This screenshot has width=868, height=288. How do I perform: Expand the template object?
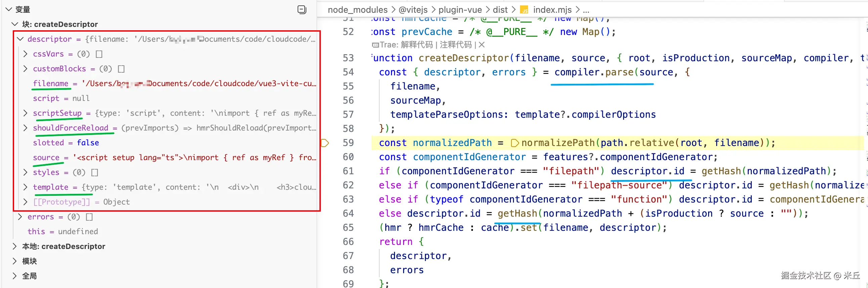click(25, 187)
